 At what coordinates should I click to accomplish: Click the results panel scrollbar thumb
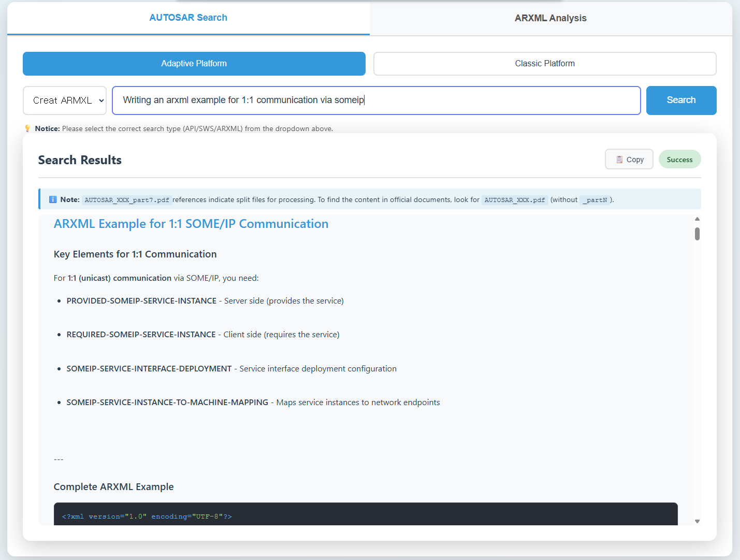tap(697, 234)
